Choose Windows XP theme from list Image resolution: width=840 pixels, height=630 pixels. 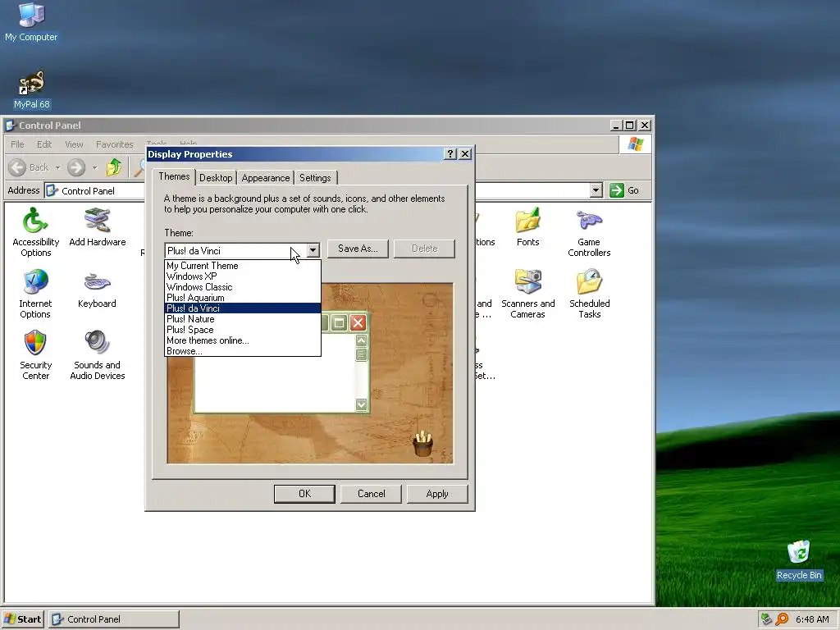pos(243,276)
